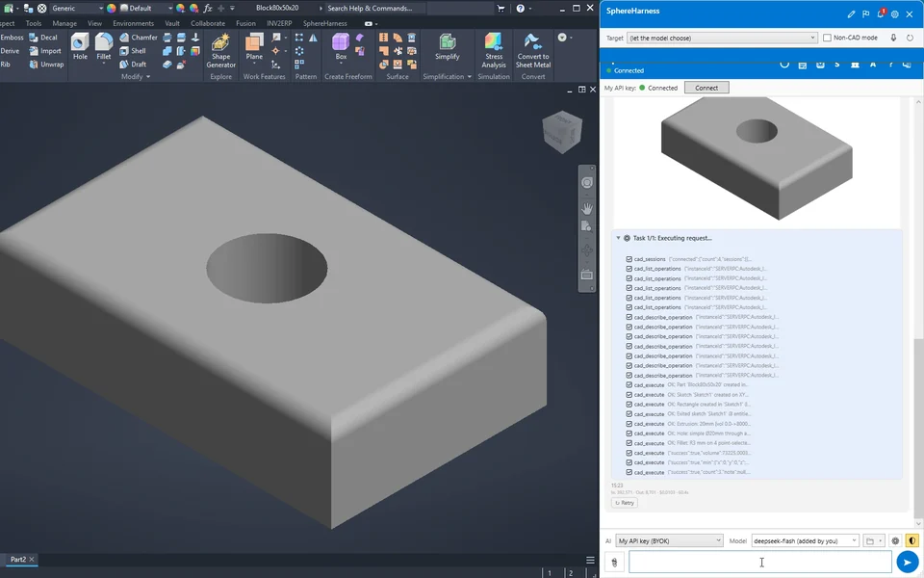Open the SphereHarness ribbon tab
924x578 pixels.
(324, 23)
